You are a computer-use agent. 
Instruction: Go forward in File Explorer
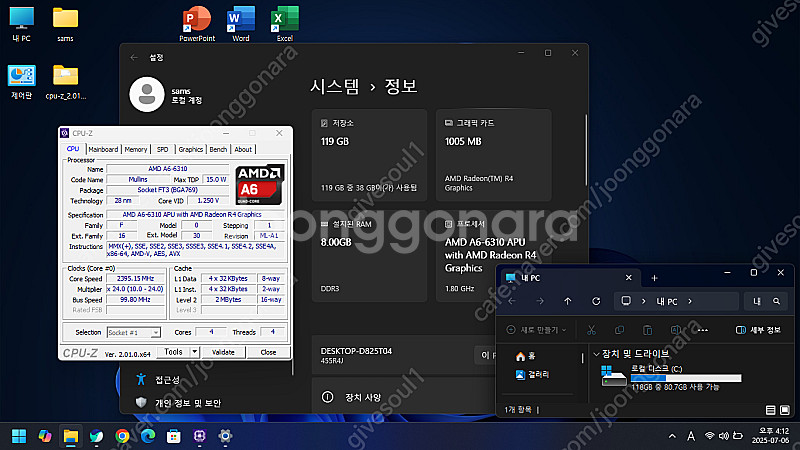tap(540, 302)
